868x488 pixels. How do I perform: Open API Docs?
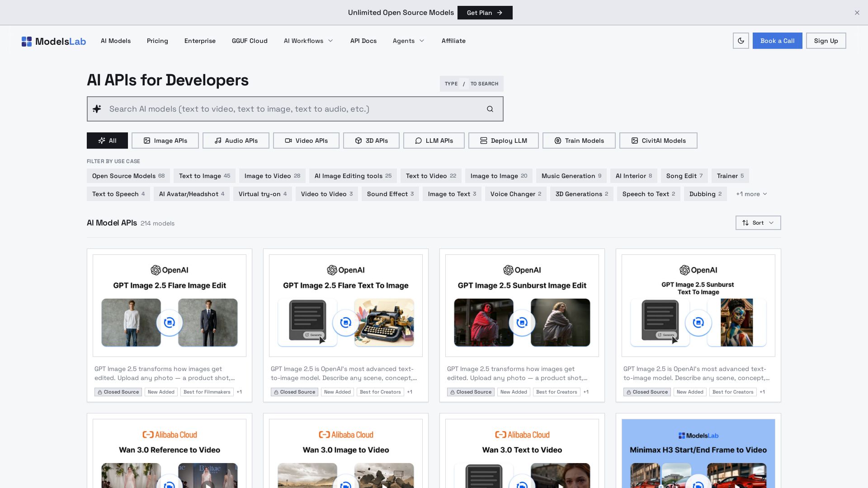pos(363,41)
